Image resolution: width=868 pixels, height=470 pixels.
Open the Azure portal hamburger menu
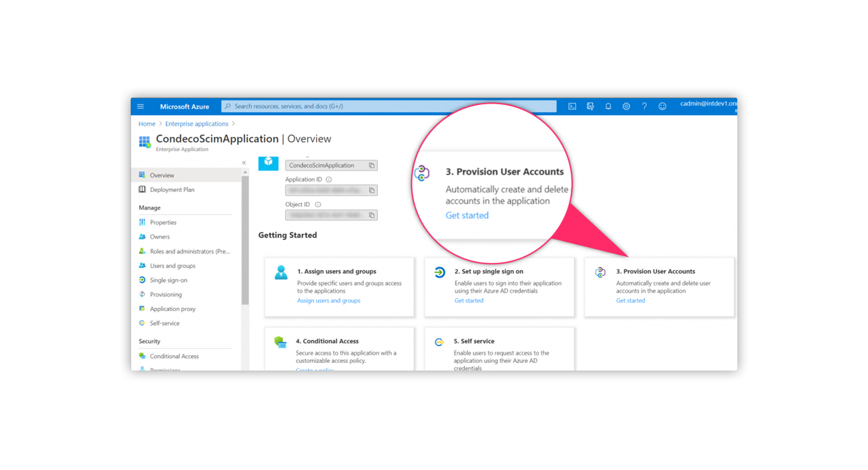[140, 106]
